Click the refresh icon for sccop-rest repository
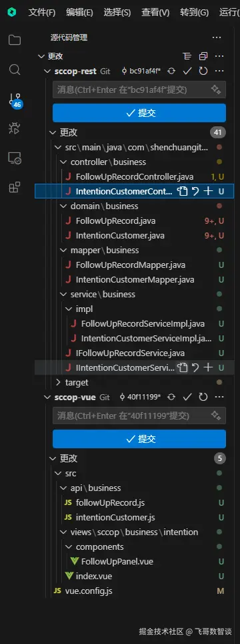This screenshot has height=644, width=240. pos(203,71)
